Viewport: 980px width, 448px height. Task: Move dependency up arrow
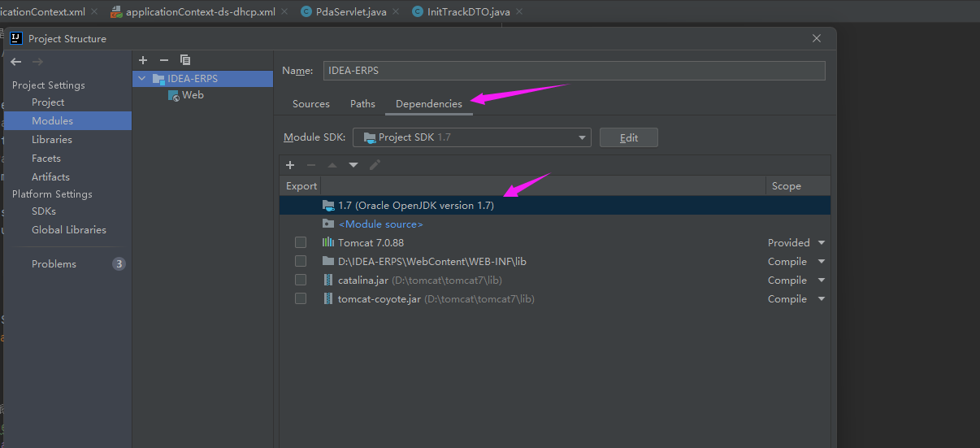(332, 165)
